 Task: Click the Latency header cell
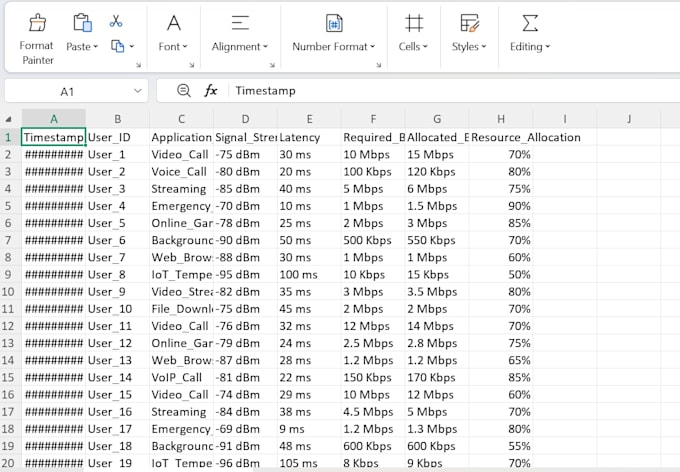309,137
